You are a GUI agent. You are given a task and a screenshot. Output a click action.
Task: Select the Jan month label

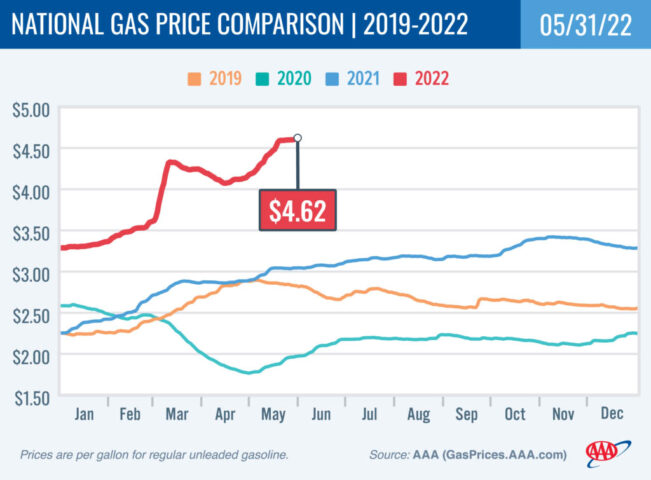(x=87, y=411)
